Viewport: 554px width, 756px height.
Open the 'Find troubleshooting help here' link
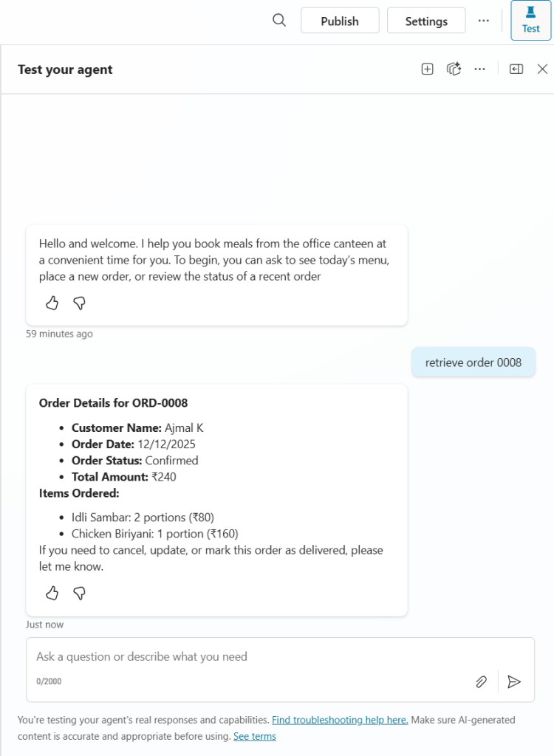(340, 720)
